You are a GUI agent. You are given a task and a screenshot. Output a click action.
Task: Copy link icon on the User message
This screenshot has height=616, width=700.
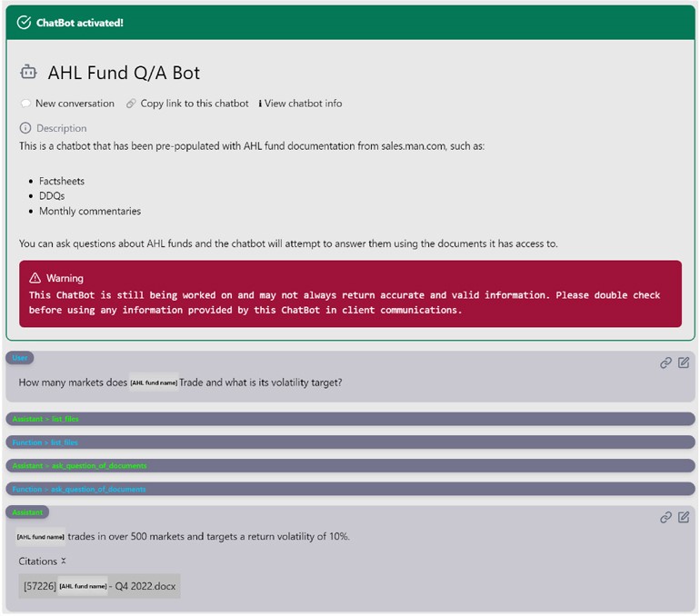(665, 363)
